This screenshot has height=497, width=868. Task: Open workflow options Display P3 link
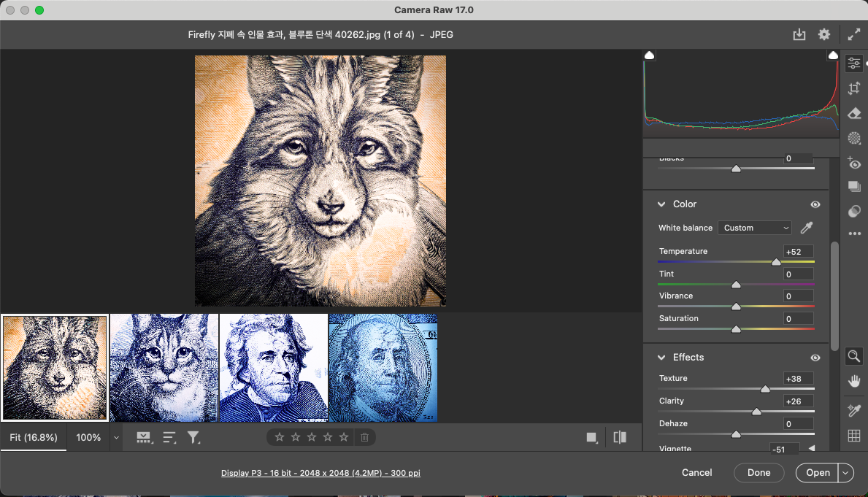pos(320,473)
